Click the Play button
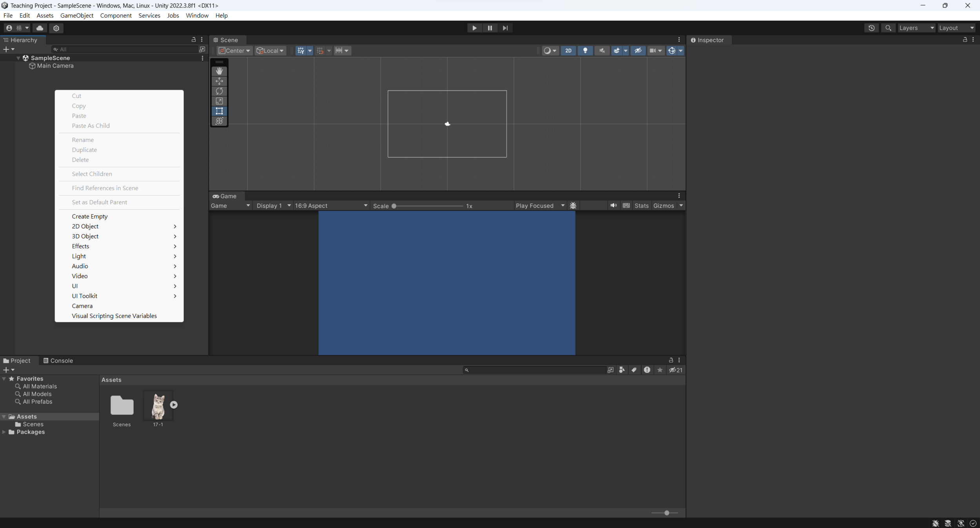 474,28
